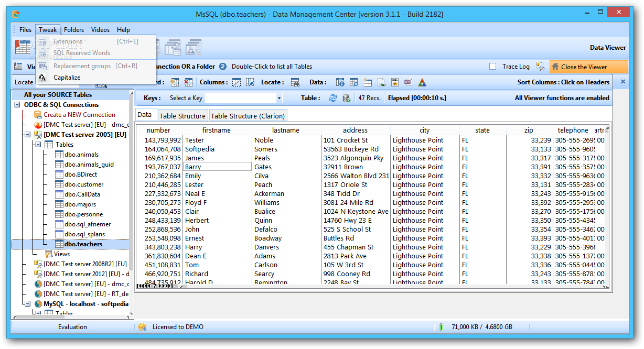
Task: Click the delete record icon with red X
Action: (x=188, y=82)
